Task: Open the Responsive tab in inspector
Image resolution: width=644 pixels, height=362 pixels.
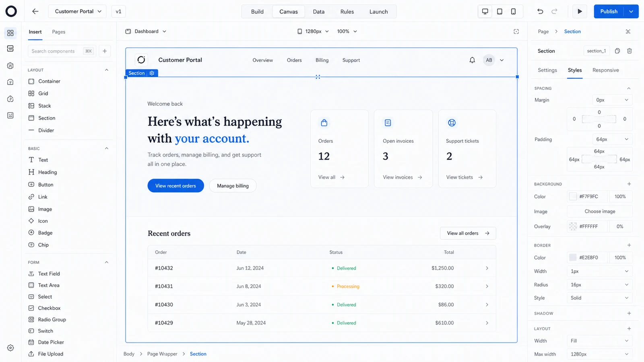Action: point(606,70)
